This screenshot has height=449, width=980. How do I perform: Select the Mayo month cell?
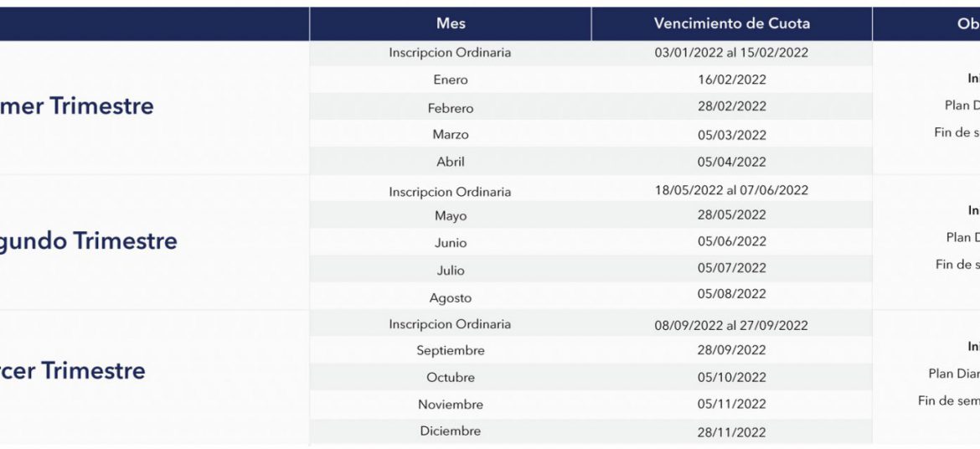pos(450,216)
